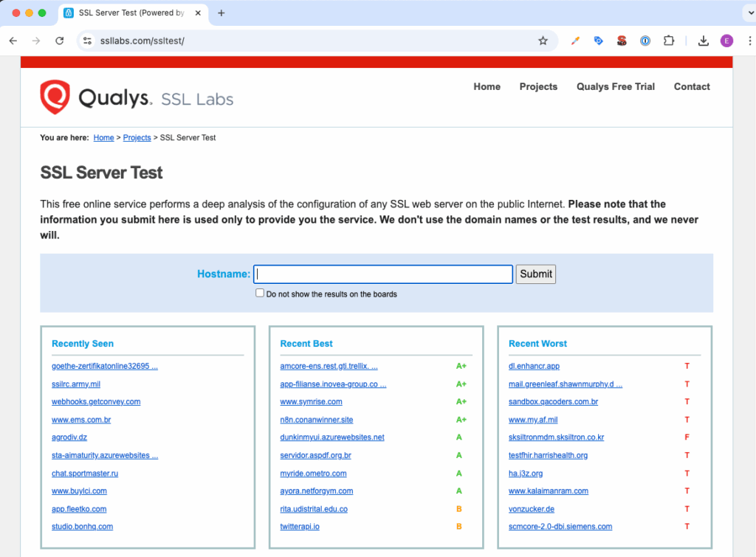Open www.buylci.com link
756x557 pixels.
[79, 491]
